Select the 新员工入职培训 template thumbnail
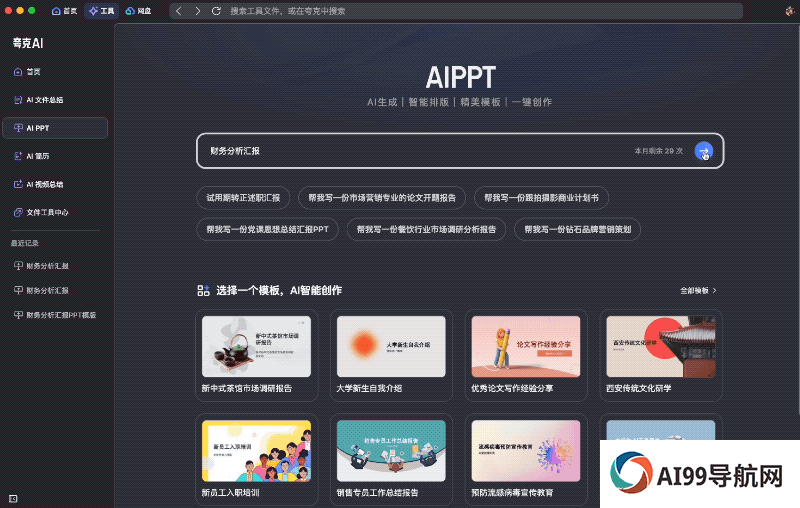800x508 pixels. click(x=256, y=451)
